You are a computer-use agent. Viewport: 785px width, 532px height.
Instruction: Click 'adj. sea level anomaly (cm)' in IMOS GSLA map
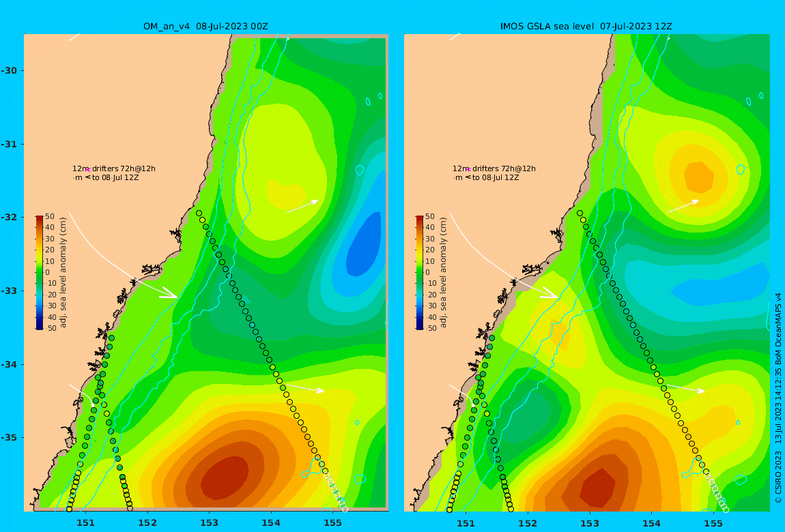(x=443, y=273)
